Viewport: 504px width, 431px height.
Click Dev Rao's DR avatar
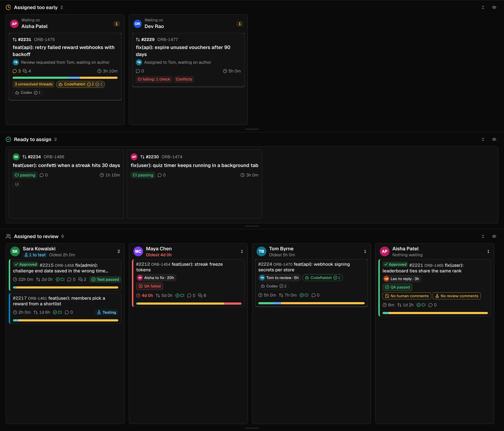coord(137,24)
